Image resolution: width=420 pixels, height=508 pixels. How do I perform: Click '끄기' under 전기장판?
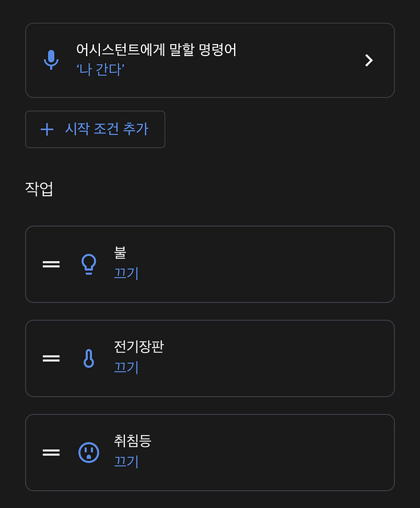(126, 368)
